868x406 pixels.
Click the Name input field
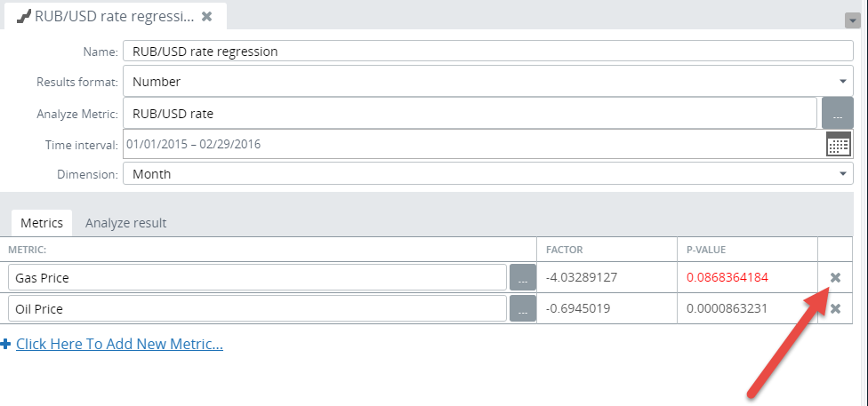(487, 52)
